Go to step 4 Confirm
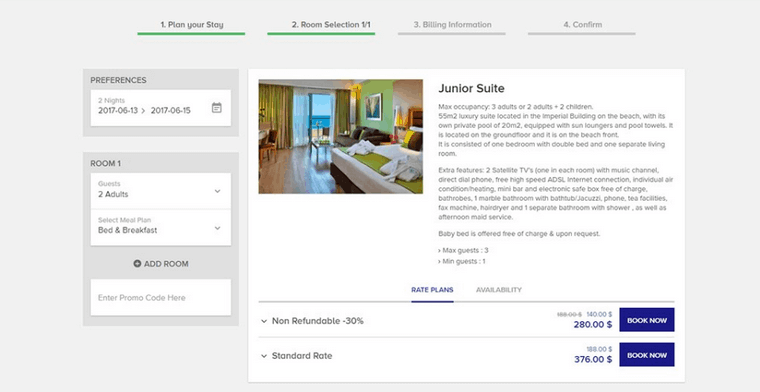Screen dimensions: 760x392 coord(582,25)
